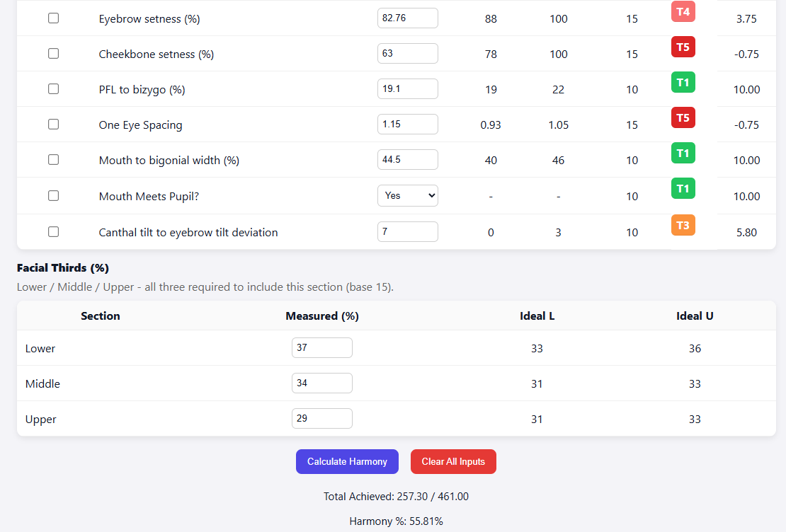Click the T1 badge for Mouth Meets Pupil
Screen dimensions: 786x532
[683, 189]
